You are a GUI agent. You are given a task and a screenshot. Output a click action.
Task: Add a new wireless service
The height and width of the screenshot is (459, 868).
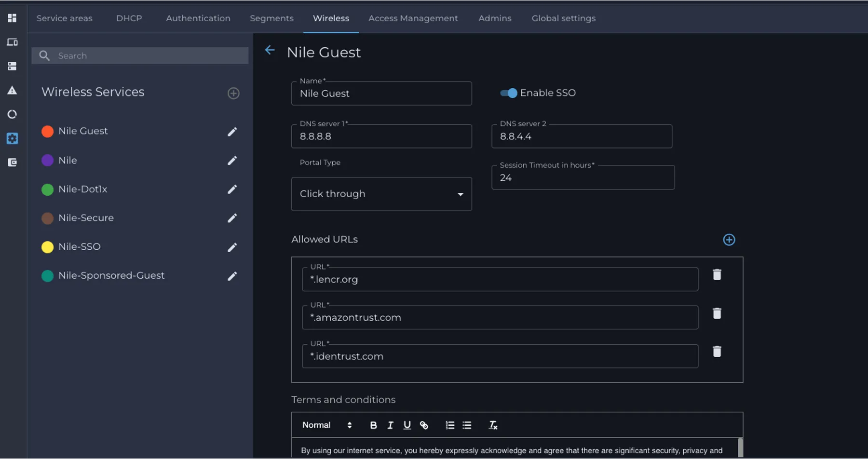pos(233,93)
